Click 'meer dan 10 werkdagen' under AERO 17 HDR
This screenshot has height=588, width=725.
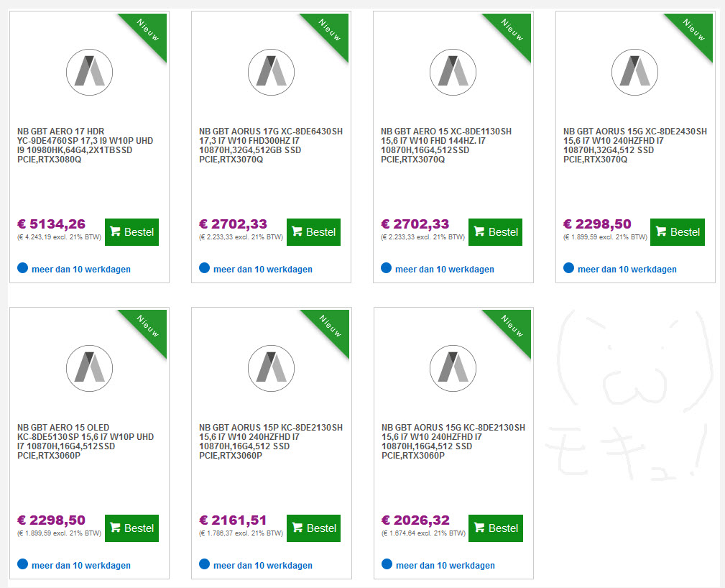[x=81, y=270]
